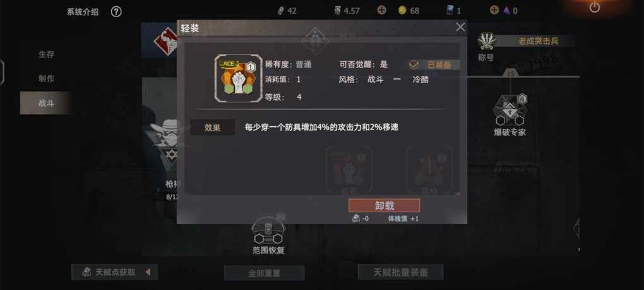
Task: Select the 战斗 tab
Action: pyautogui.click(x=46, y=103)
